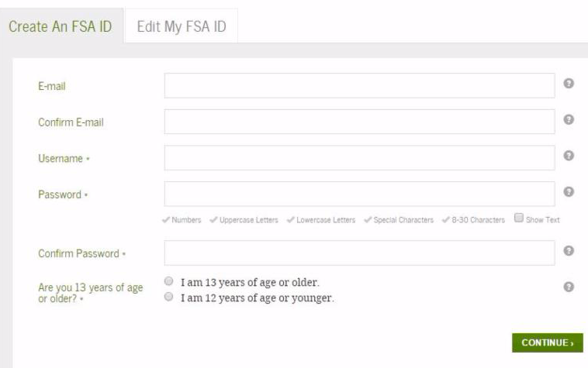Focus the Password entry field
Screen dimensions: 588x368
(x=359, y=194)
